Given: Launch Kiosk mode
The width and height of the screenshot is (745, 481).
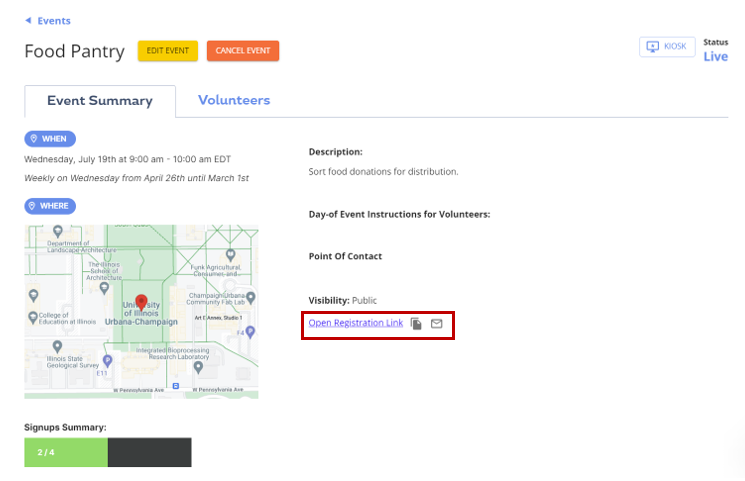Looking at the screenshot, I should (667, 47).
